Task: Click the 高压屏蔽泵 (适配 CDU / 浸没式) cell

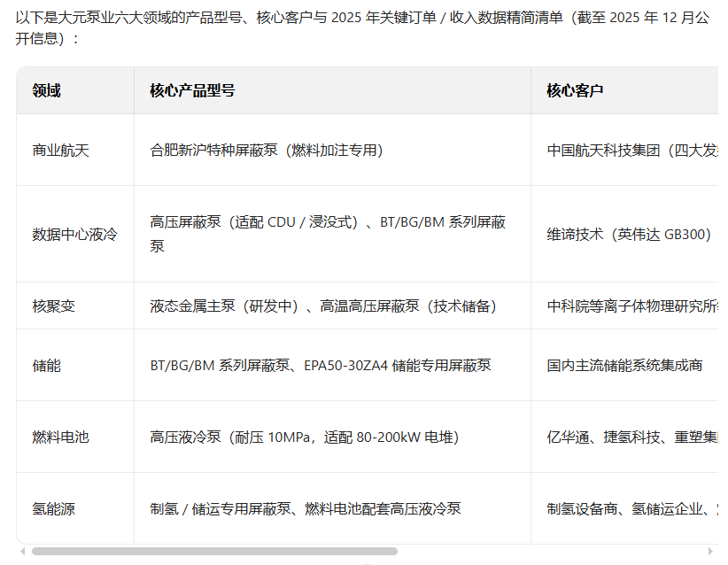Action: [x=332, y=234]
